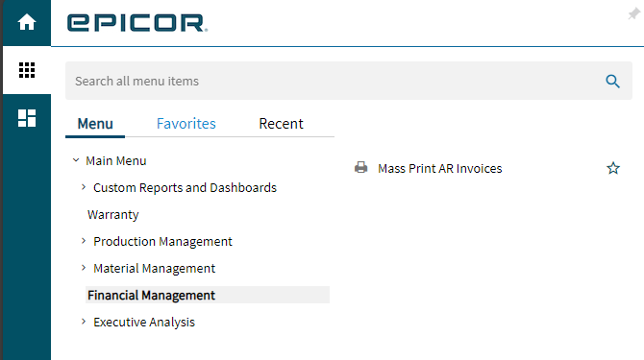Viewport: 644px width, 360px height.
Task: Switch to the Favorites tab
Action: pos(186,124)
